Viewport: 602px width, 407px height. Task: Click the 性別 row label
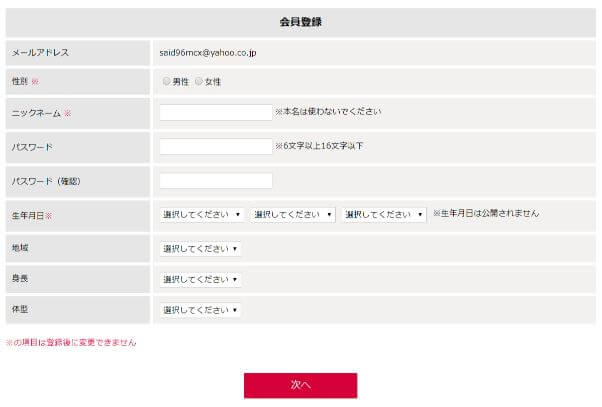pyautogui.click(x=22, y=81)
